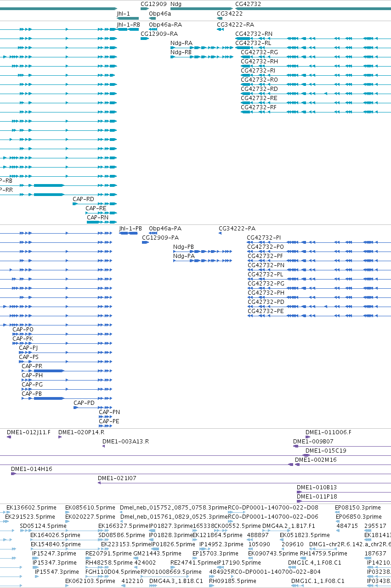Click clone label DME1-002M16
Image resolution: width=391 pixels, height=588 pixels.
(316, 459)
